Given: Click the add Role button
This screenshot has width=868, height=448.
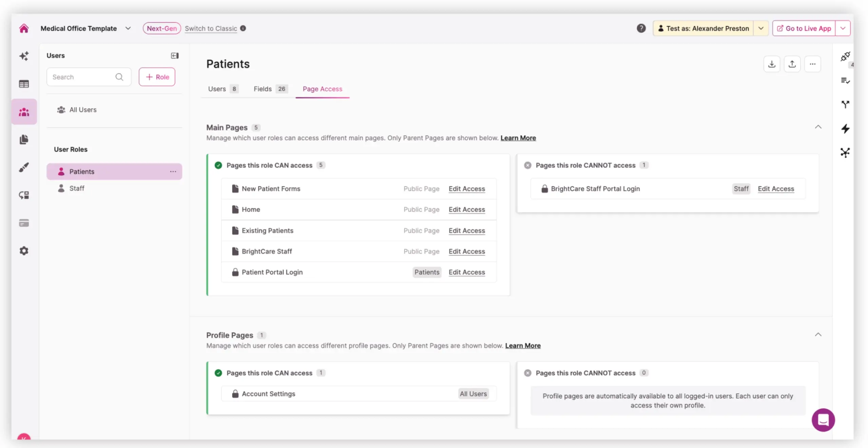Looking at the screenshot, I should pyautogui.click(x=157, y=77).
